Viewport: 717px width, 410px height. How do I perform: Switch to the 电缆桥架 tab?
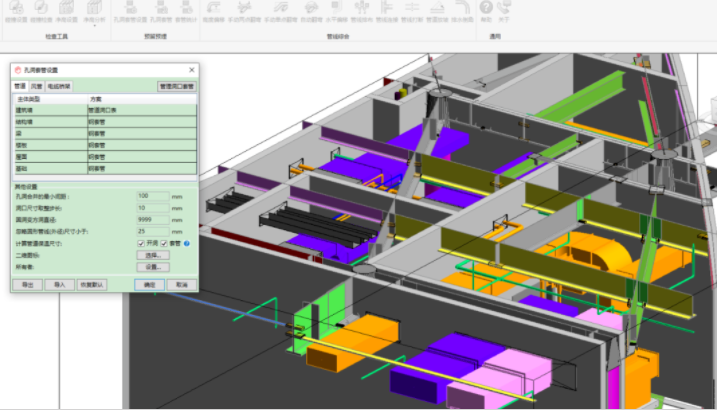tap(59, 87)
